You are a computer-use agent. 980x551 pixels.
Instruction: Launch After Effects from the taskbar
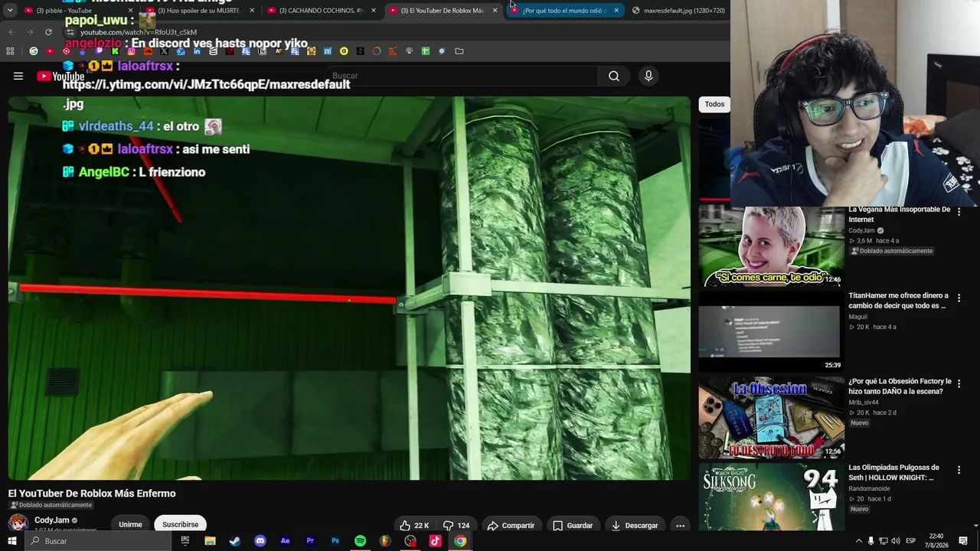(285, 540)
